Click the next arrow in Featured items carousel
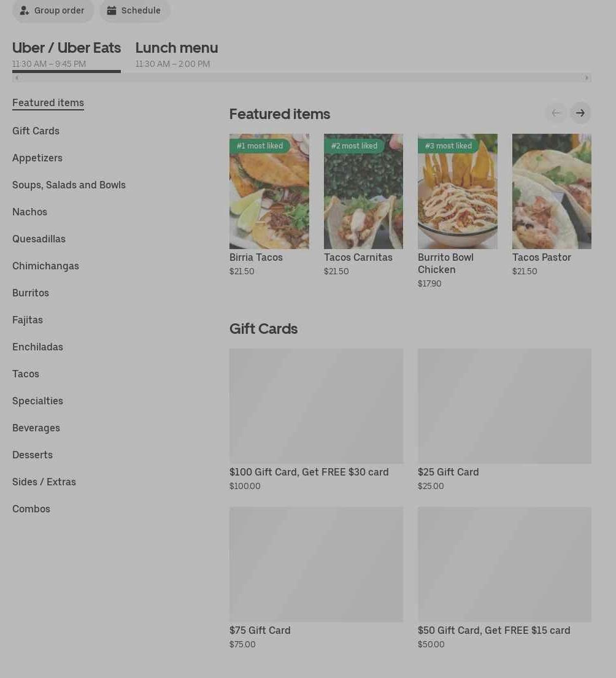The height and width of the screenshot is (678, 616). tap(580, 113)
